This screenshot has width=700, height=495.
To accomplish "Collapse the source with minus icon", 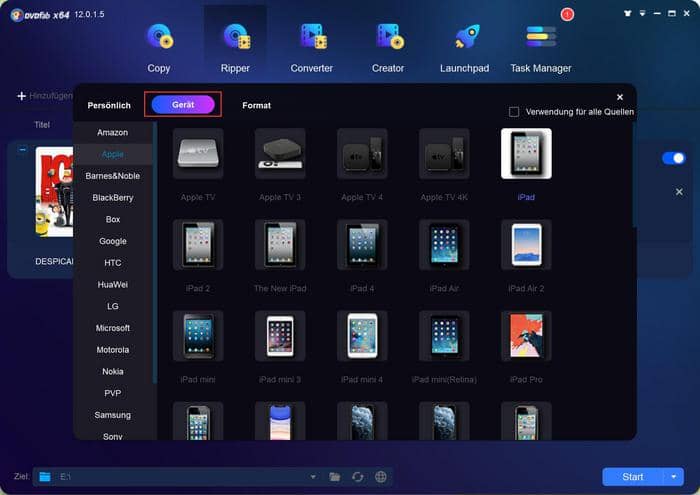I will point(22,150).
